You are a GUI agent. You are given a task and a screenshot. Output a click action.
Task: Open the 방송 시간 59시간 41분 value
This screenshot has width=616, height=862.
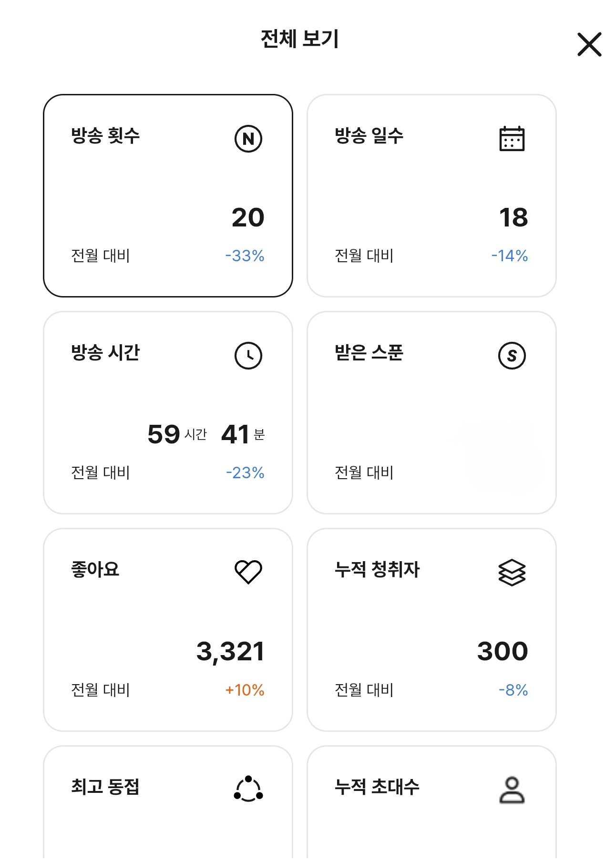[x=206, y=434]
